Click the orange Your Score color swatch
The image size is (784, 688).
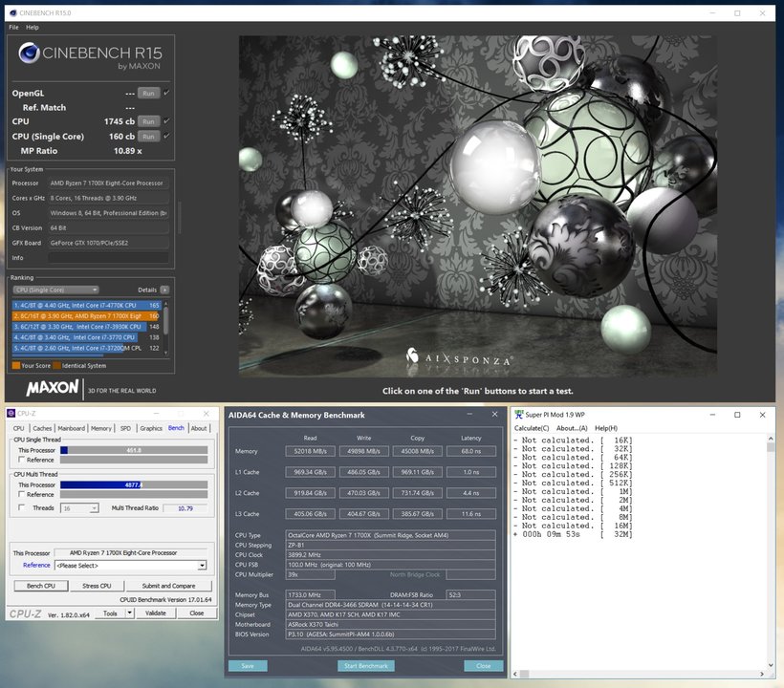click(x=16, y=365)
